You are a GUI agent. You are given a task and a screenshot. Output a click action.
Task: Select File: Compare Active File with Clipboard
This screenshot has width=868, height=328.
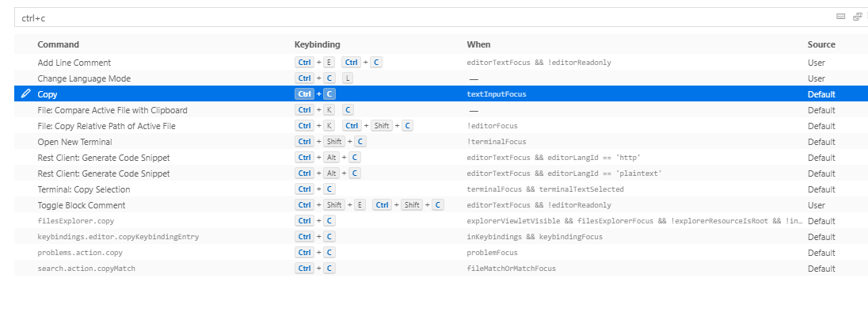click(112, 110)
